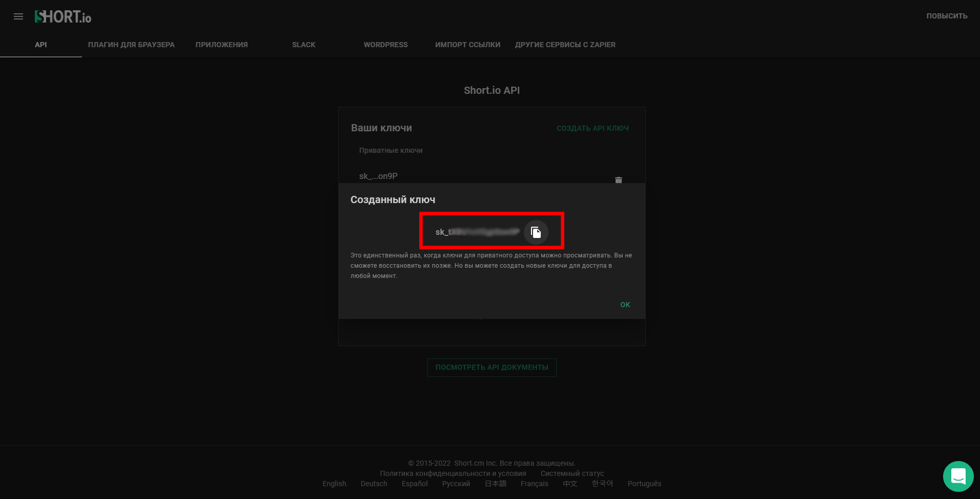
Task: Switch to the WORDPRESS tab
Action: (x=385, y=45)
